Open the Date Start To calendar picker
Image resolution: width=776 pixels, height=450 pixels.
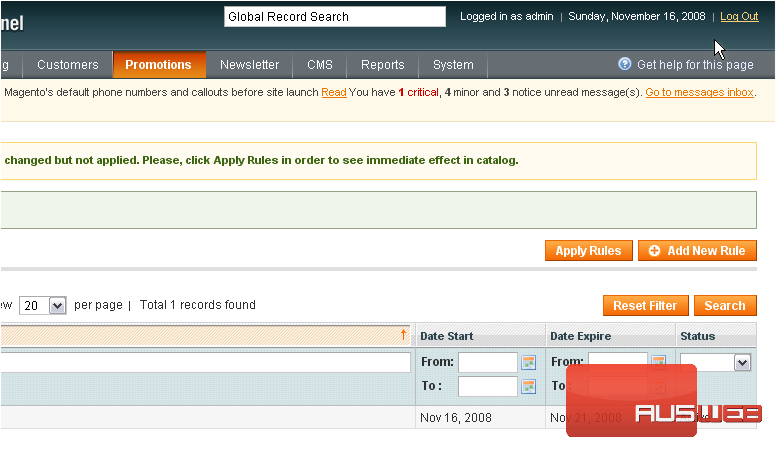coord(529,386)
